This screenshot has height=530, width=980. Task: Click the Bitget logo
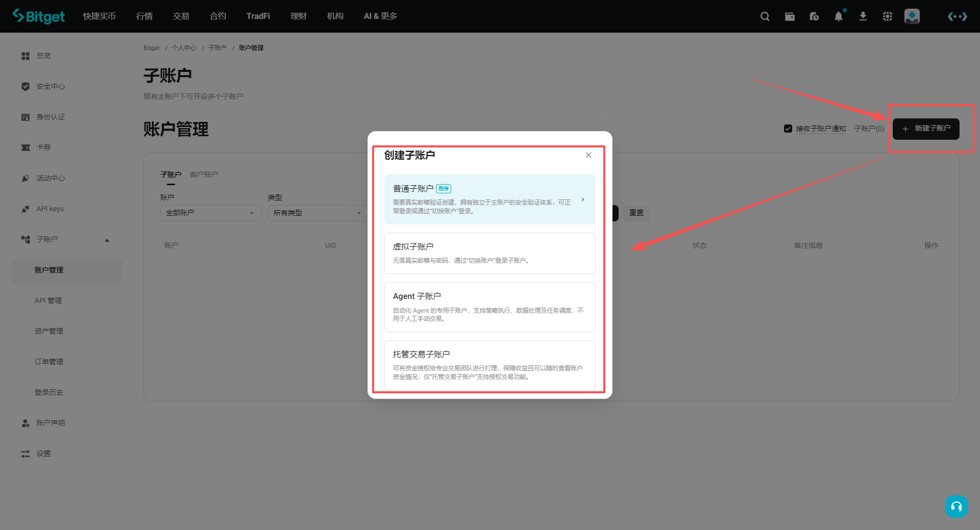[x=39, y=16]
